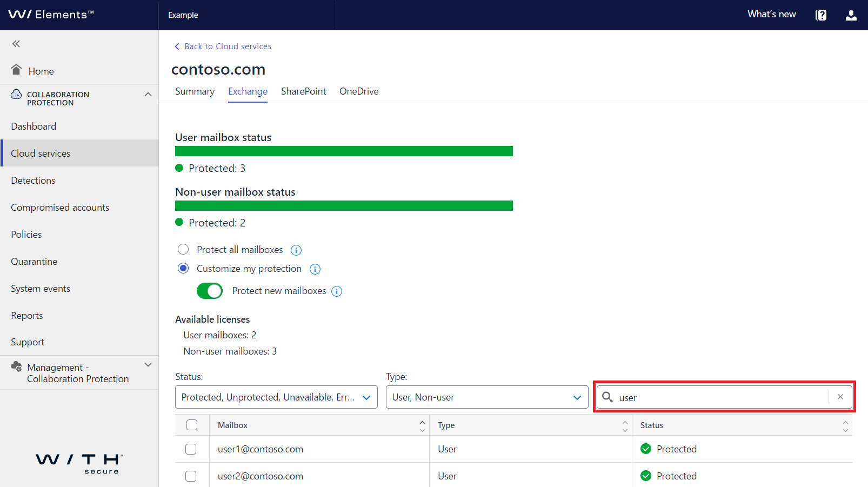The image size is (868, 487).
Task: Show info for Protect new mailboxes
Action: click(x=337, y=291)
